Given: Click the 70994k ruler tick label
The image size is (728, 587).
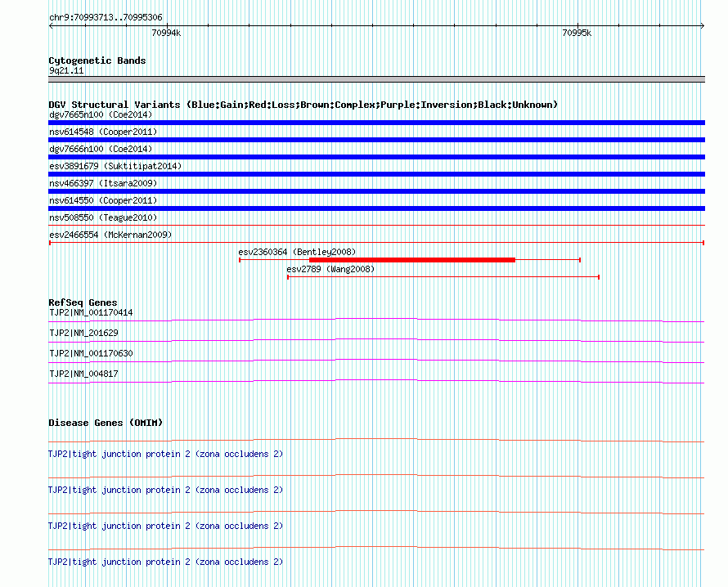Looking at the screenshot, I should tap(166, 33).
